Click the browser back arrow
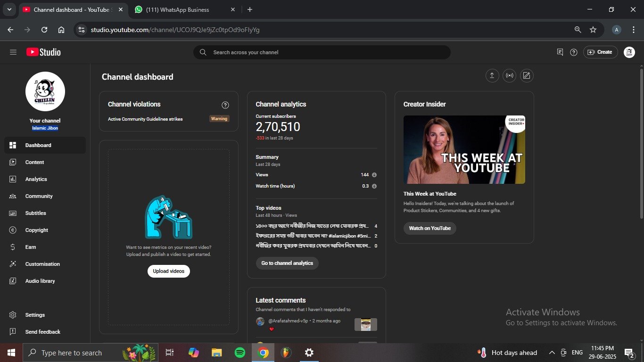Screen dimensions: 644x362 click(10, 30)
